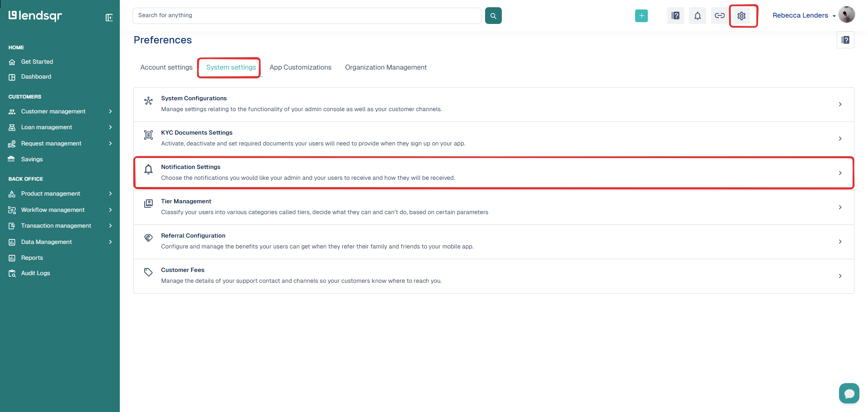Click the Workflow management icon
868x412 pixels.
tap(12, 210)
